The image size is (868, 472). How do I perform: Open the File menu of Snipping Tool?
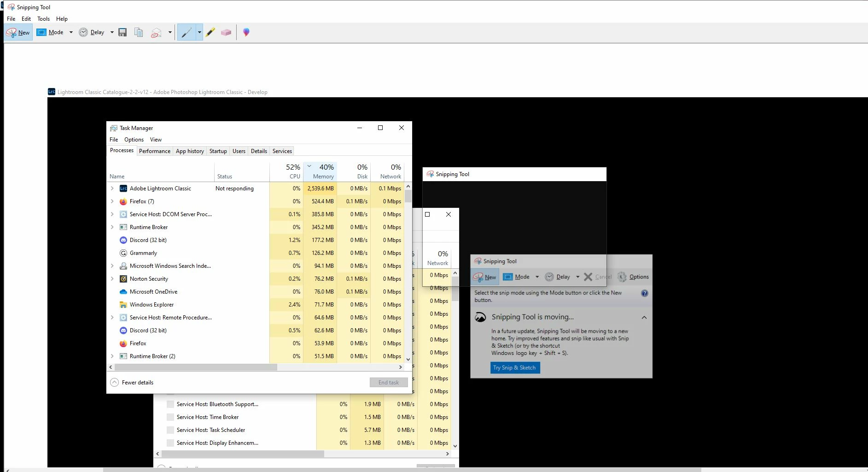click(11, 19)
